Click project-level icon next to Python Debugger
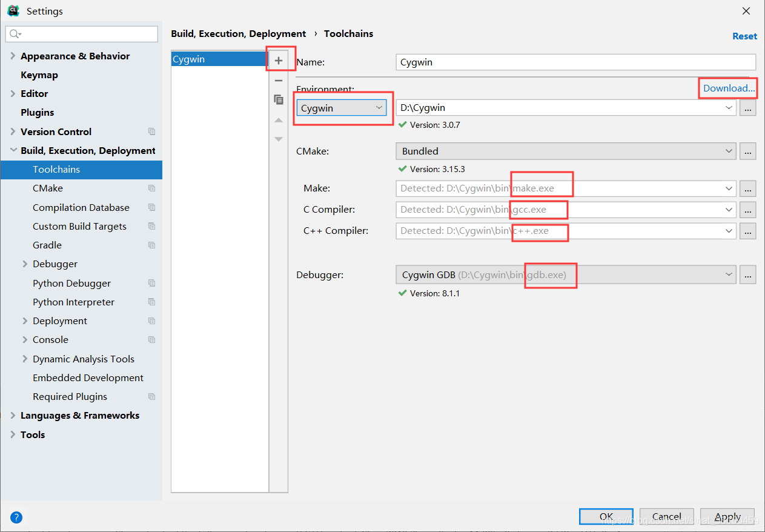 (151, 283)
